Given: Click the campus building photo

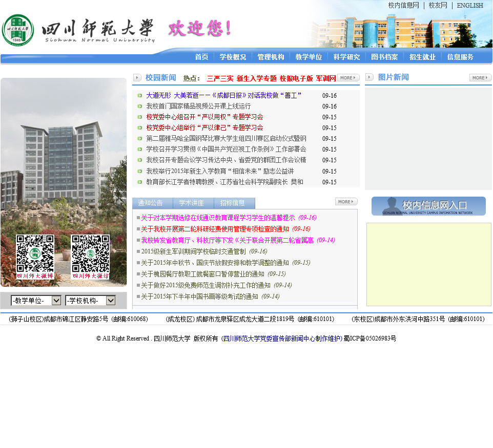Looking at the screenshot, I should click(x=64, y=182).
